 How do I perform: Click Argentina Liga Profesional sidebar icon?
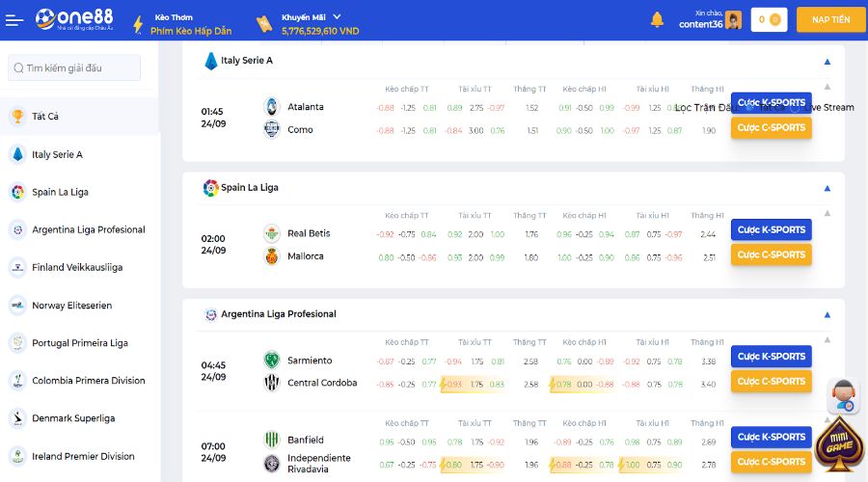coord(17,229)
